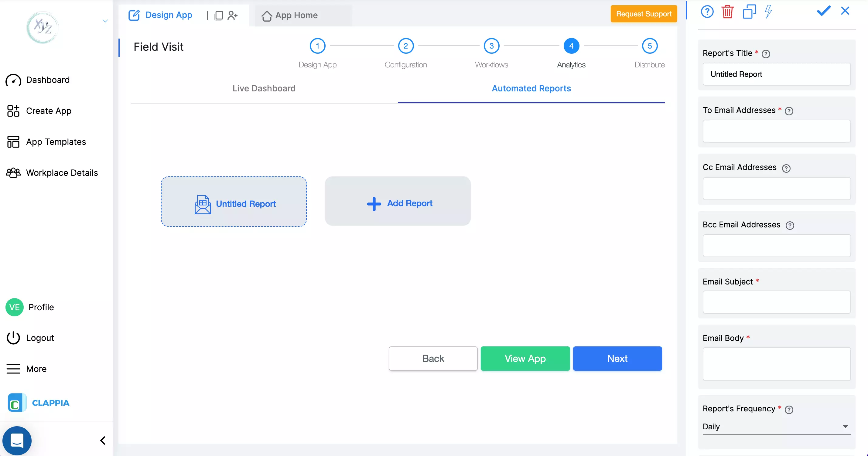Image resolution: width=868 pixels, height=456 pixels.
Task: Delete report using the red trash icon
Action: tap(727, 12)
